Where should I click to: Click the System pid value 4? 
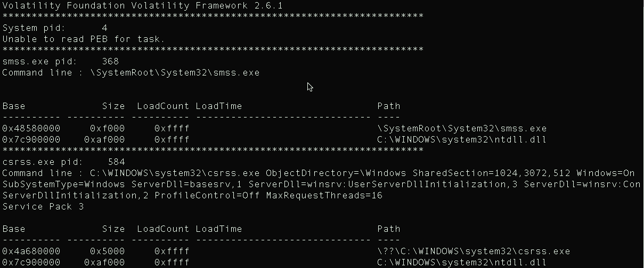(104, 28)
